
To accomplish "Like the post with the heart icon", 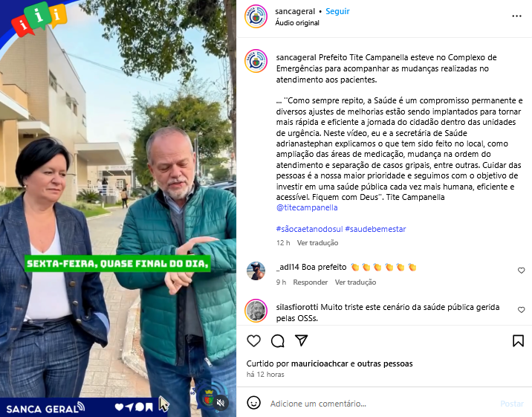I will (x=253, y=340).
